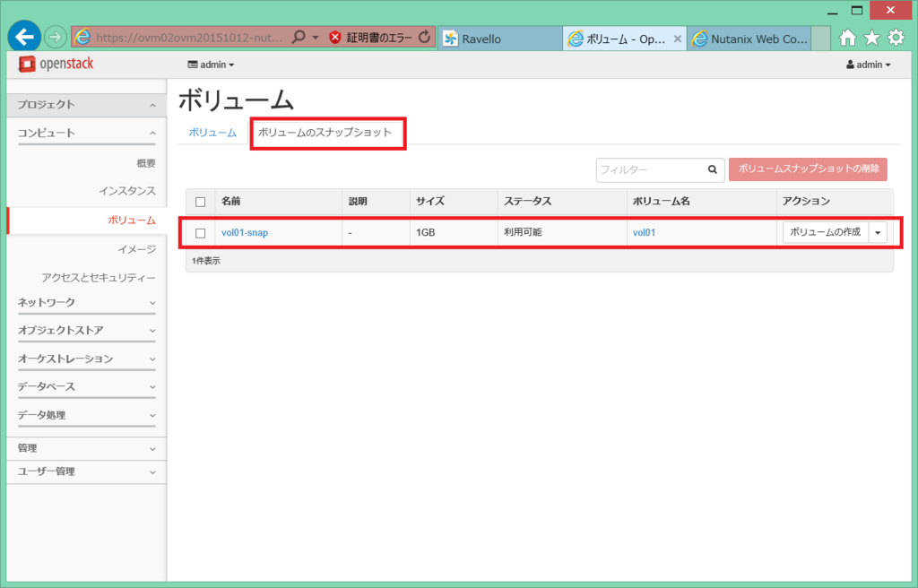Click the browser back arrow
Screen dimensions: 918x588
point(23,37)
